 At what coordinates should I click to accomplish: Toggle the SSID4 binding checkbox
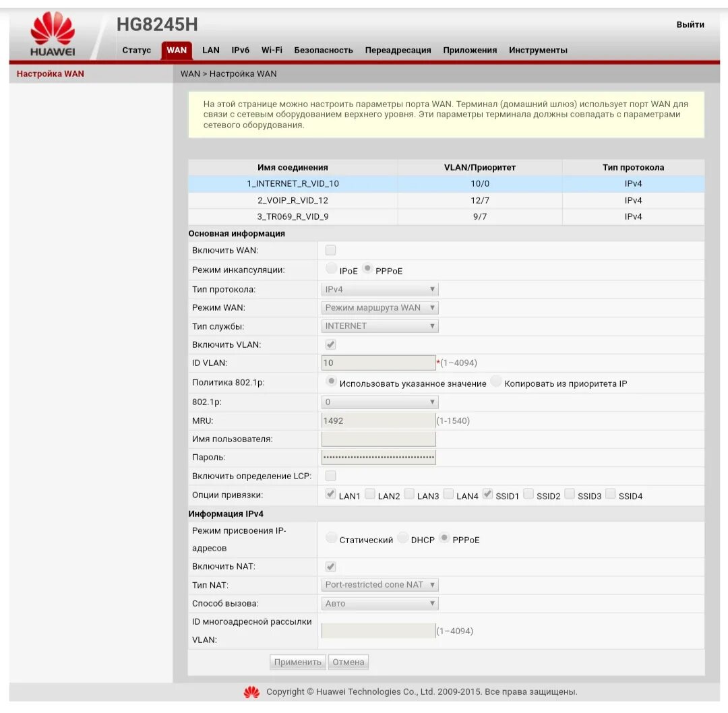coord(611,494)
